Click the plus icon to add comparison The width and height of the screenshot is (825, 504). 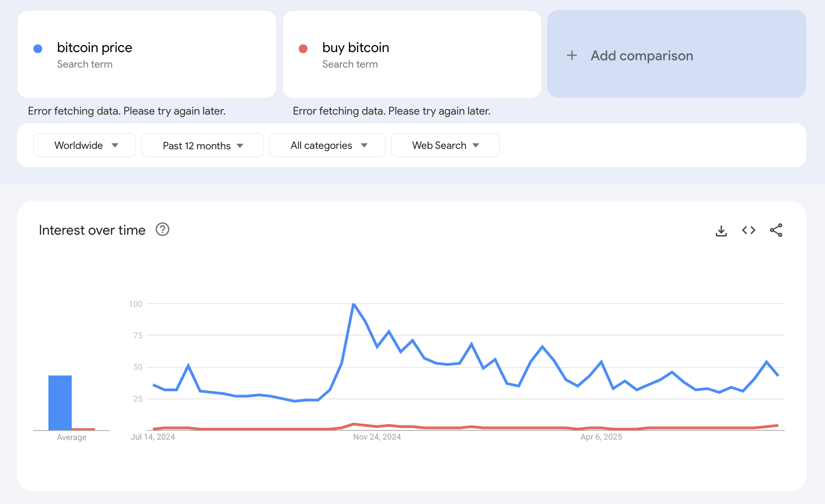click(x=571, y=56)
